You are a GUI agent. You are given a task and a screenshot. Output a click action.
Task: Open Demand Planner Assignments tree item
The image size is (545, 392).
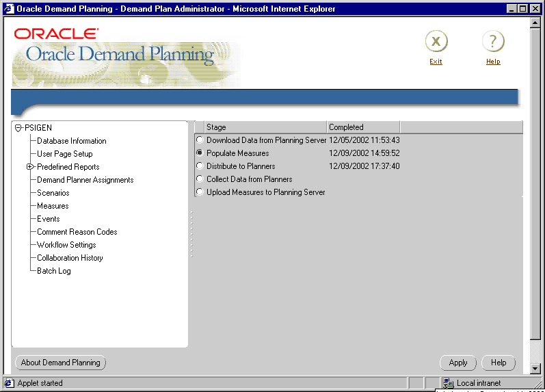pyautogui.click(x=85, y=180)
